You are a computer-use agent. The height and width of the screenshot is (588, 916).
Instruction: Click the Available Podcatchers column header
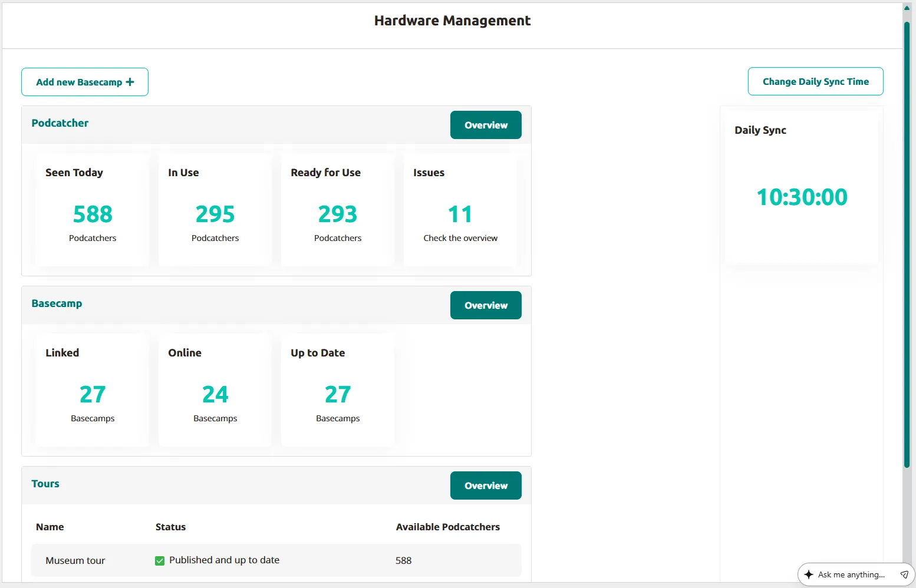point(448,527)
